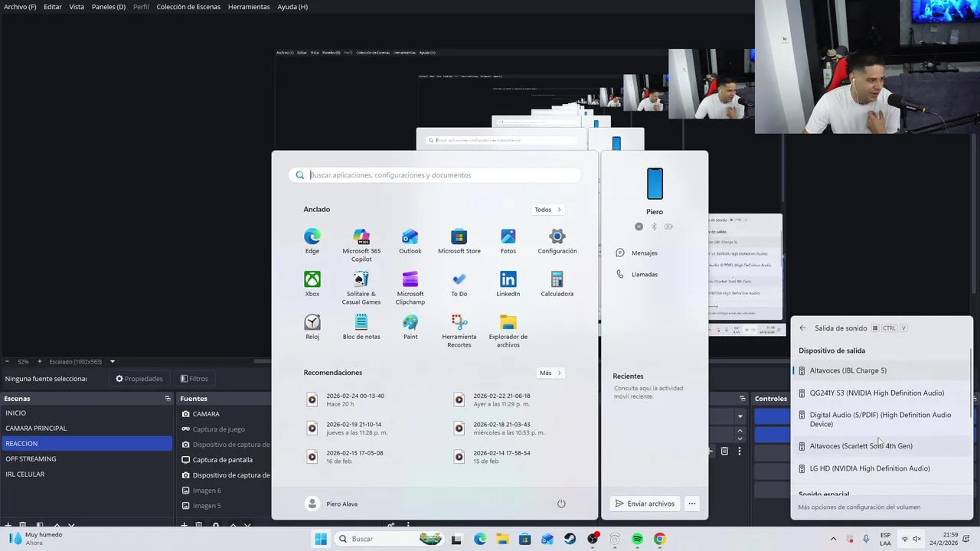980x551 pixels.
Task: Launch the Xbox app
Action: pyautogui.click(x=312, y=283)
